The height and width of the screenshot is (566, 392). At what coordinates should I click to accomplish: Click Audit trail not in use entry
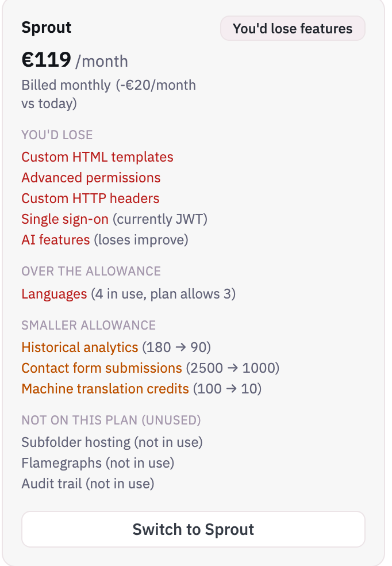point(87,484)
